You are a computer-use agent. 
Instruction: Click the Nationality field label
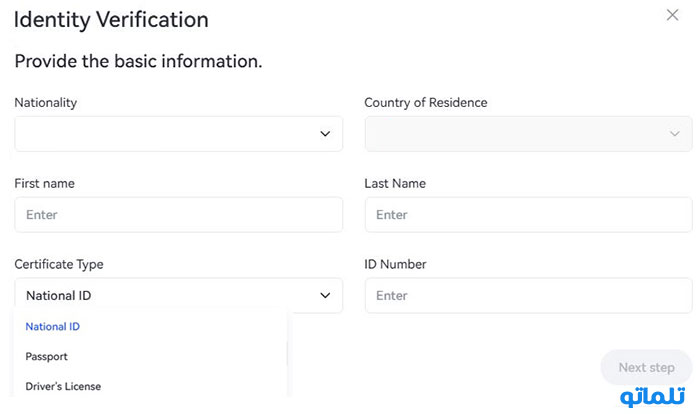46,103
